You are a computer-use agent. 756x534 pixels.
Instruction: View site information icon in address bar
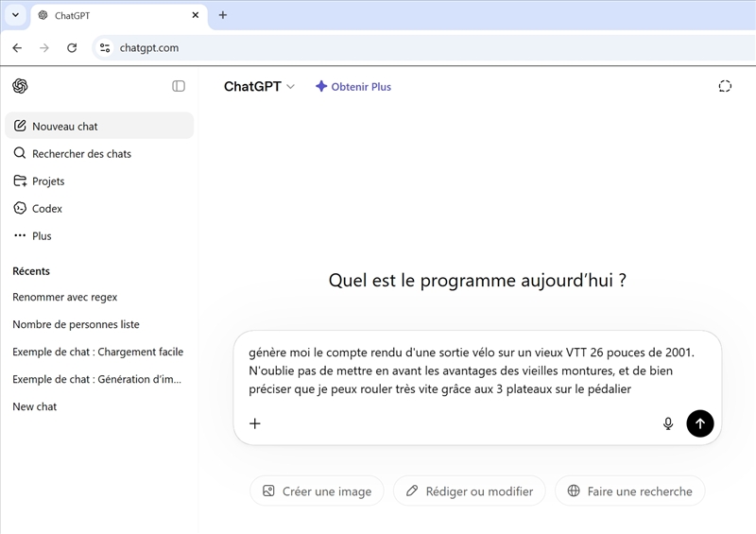pyautogui.click(x=105, y=48)
